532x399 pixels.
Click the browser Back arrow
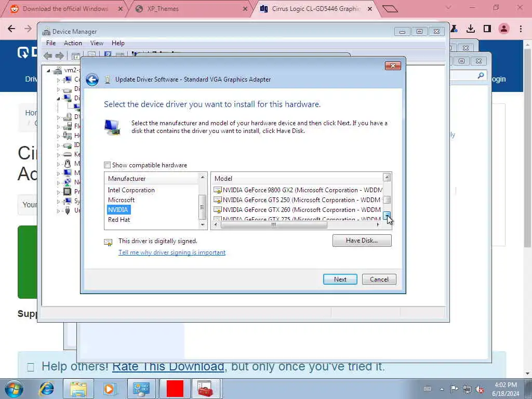click(11, 29)
